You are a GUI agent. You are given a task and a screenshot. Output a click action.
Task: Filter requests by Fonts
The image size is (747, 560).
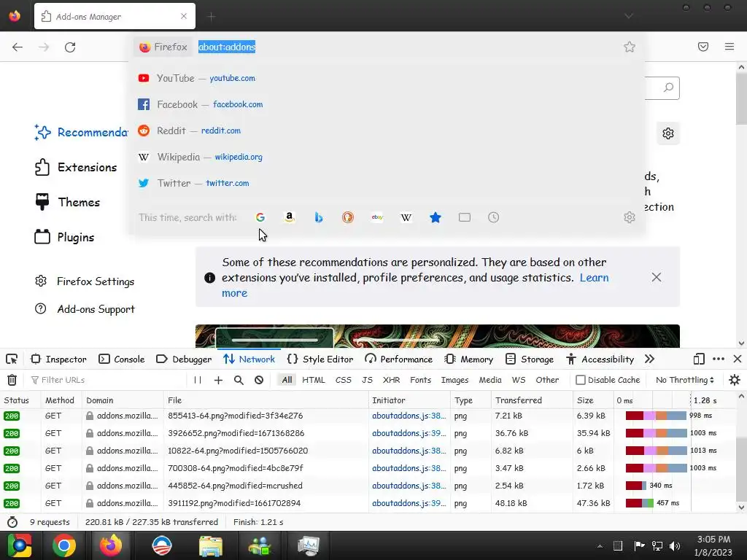(420, 380)
